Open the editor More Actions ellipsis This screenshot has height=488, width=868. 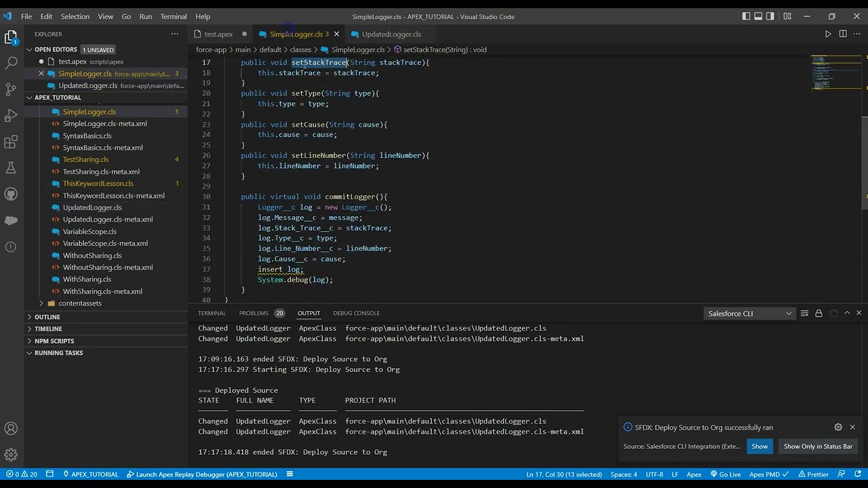(857, 34)
